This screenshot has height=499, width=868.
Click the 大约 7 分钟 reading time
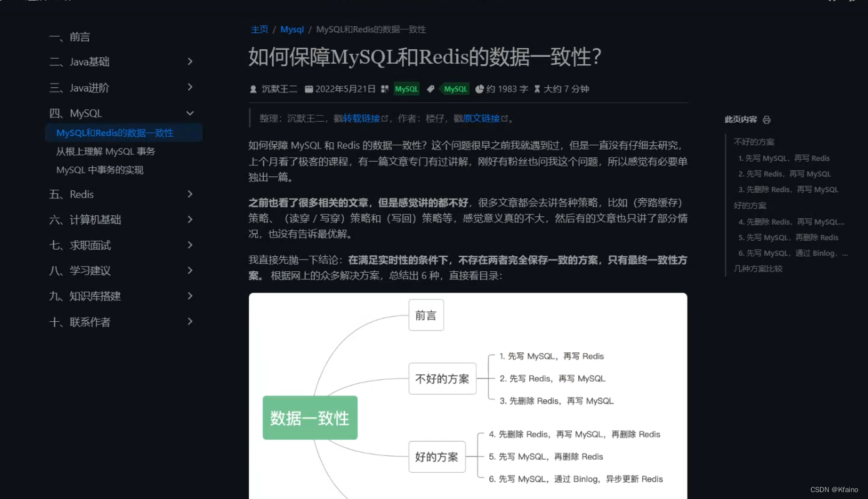point(566,89)
